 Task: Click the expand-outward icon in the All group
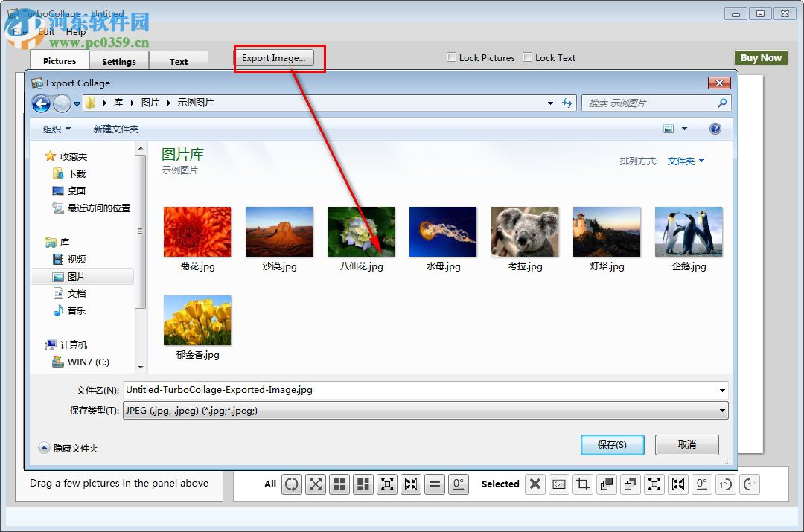pos(387,484)
